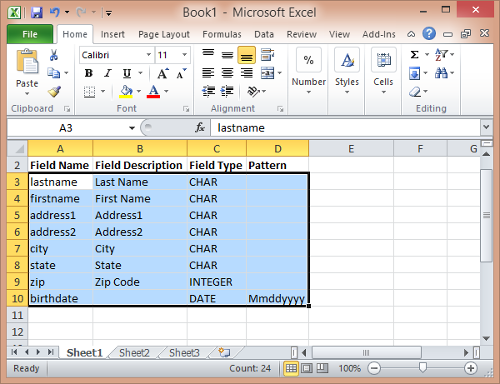Open the Font dialog launcher

(186, 109)
